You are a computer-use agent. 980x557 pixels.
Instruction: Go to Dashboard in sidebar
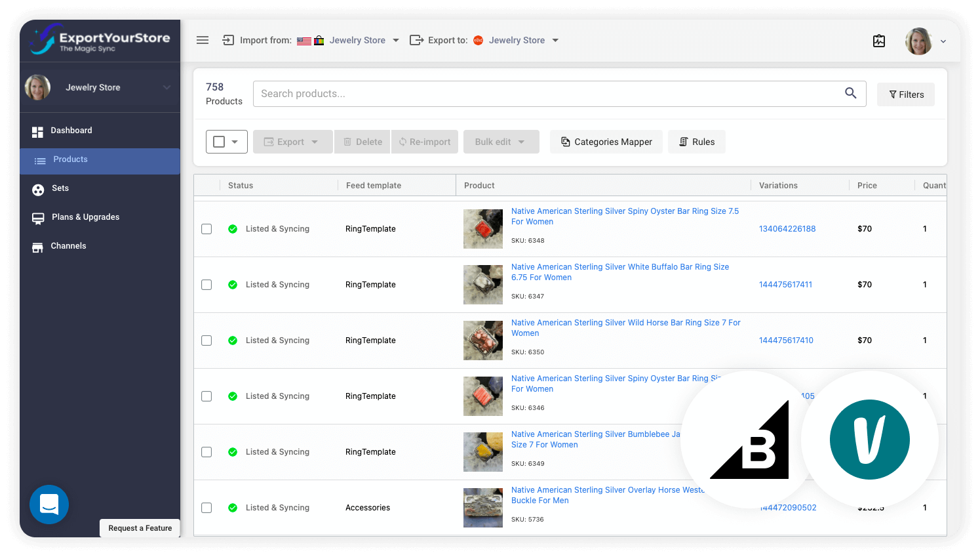pos(100,131)
